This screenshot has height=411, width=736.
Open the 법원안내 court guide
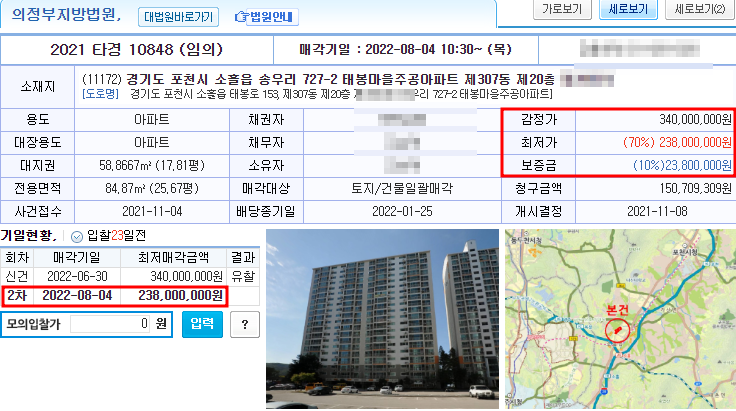[x=267, y=17]
